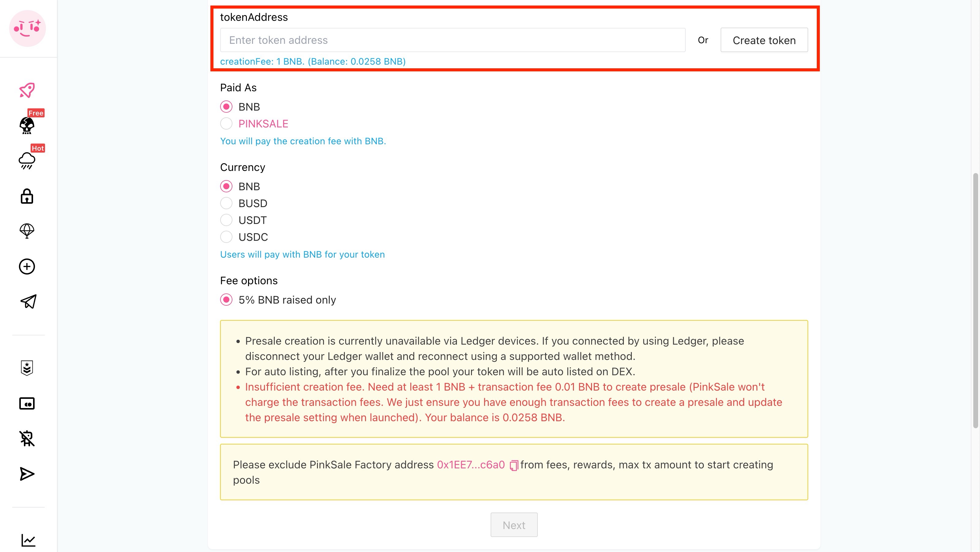Screen dimensions: 980x552
Task: Click the auto listing on DEX notice text
Action: click(440, 372)
